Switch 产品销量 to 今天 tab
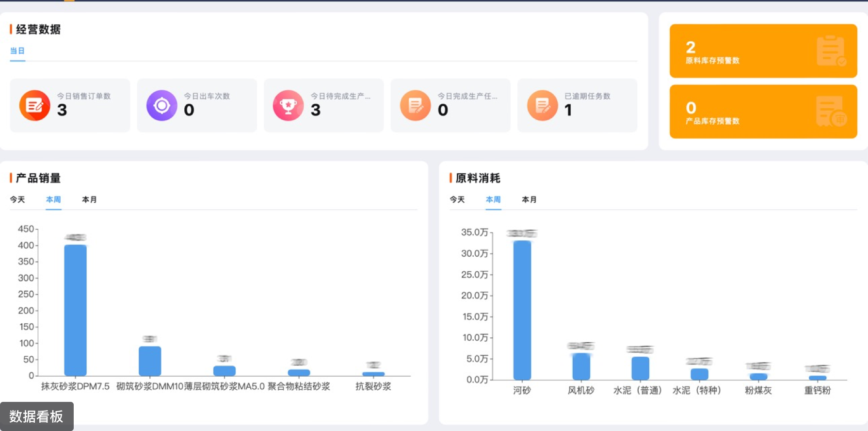The image size is (868, 431). click(17, 199)
